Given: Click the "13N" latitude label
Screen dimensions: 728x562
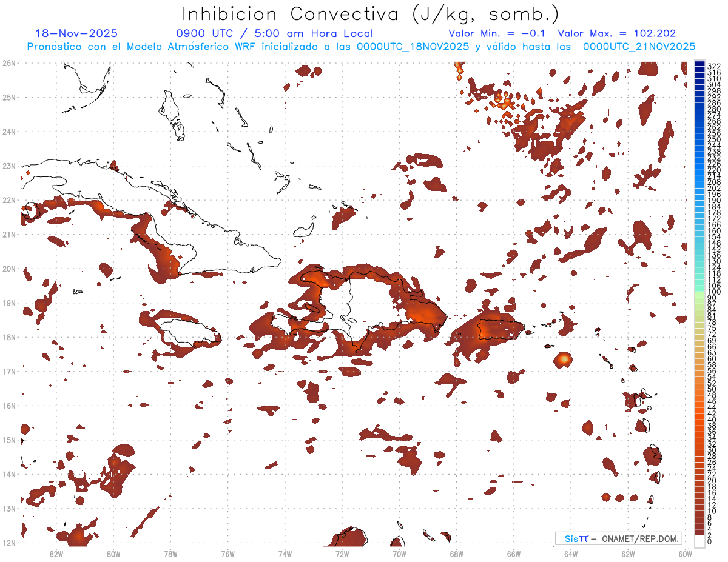Looking at the screenshot, I should click(9, 508).
